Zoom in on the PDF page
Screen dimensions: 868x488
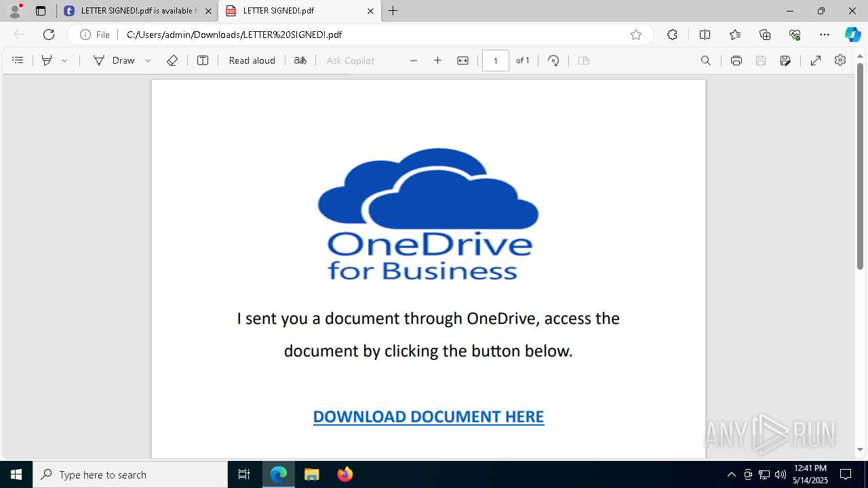pyautogui.click(x=438, y=60)
